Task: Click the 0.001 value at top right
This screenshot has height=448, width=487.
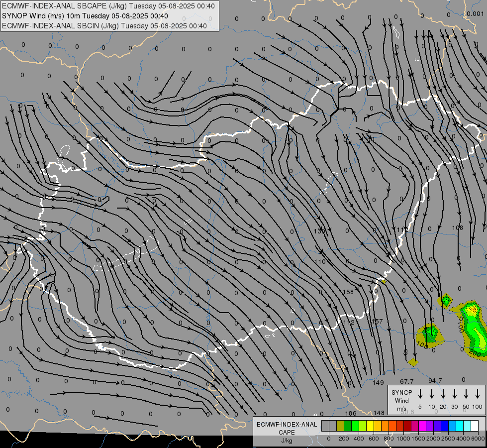Action: click(x=475, y=13)
